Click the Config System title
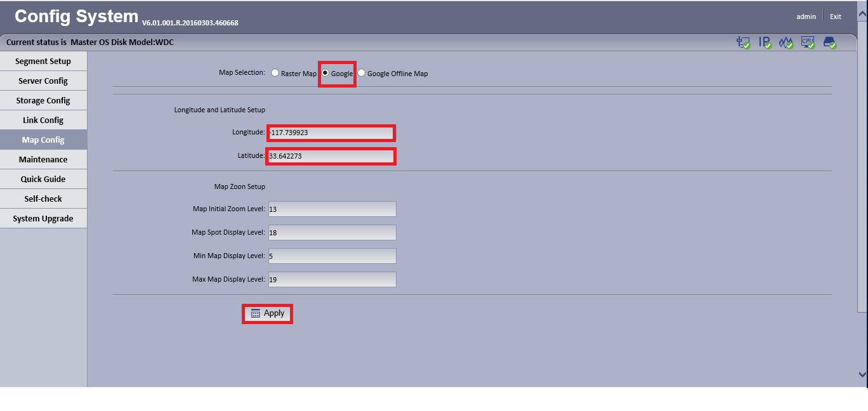Image resolution: width=868 pixels, height=411 pixels. (x=76, y=16)
